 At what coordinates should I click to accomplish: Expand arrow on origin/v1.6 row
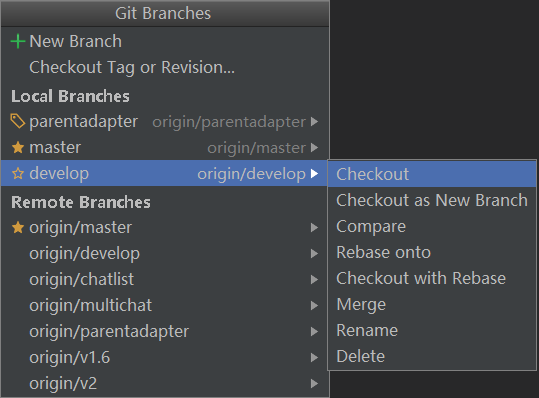coord(314,357)
